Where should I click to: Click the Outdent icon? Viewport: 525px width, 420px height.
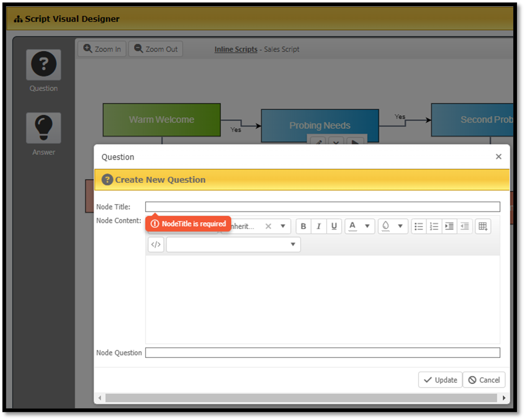pos(465,226)
